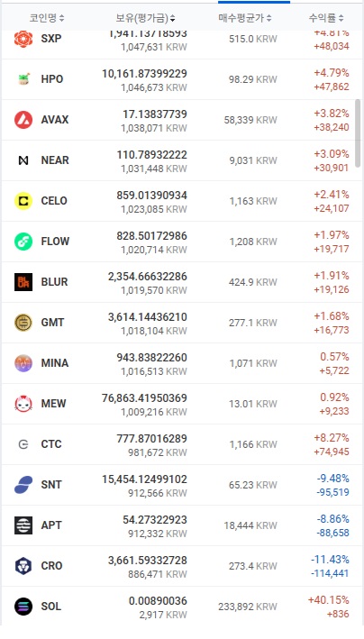Click the MEW cat coin icon
Screen dimensions: 364x639
23,404
